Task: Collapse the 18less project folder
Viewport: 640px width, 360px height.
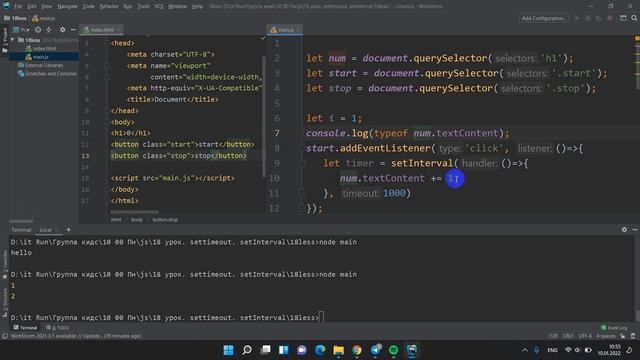Action: pos(13,40)
